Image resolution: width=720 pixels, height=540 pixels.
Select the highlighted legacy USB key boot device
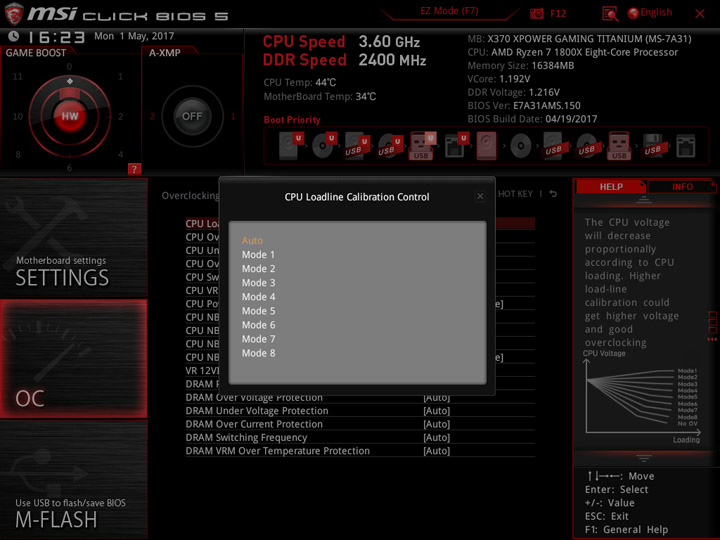tap(619, 146)
